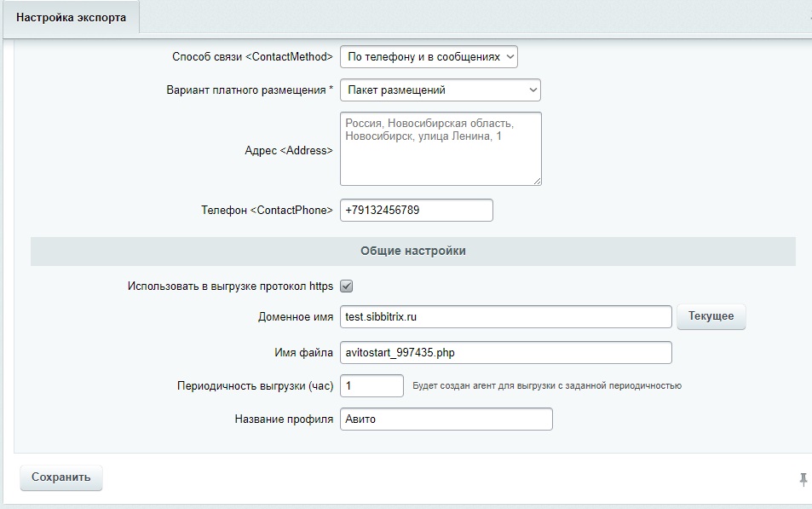Click the 'Имя файла' field avitostart_997435.php
This screenshot has width=812, height=509.
click(x=505, y=352)
